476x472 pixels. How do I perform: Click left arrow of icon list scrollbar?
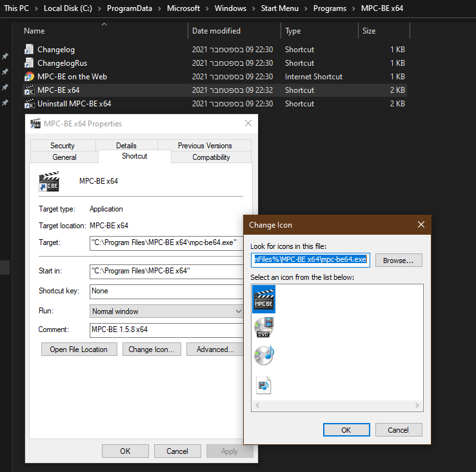tap(257, 405)
